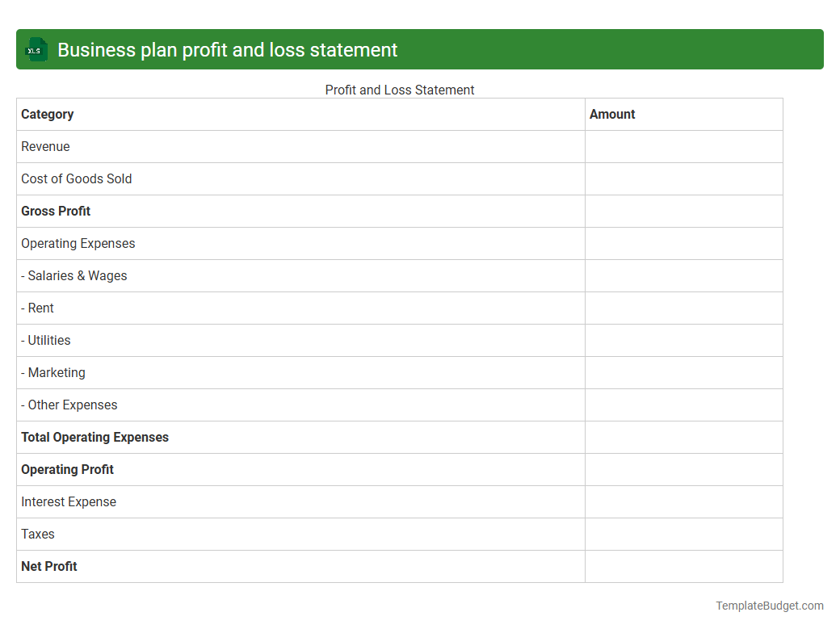Click the Utilities line item
The image size is (840, 629).
tap(45, 340)
